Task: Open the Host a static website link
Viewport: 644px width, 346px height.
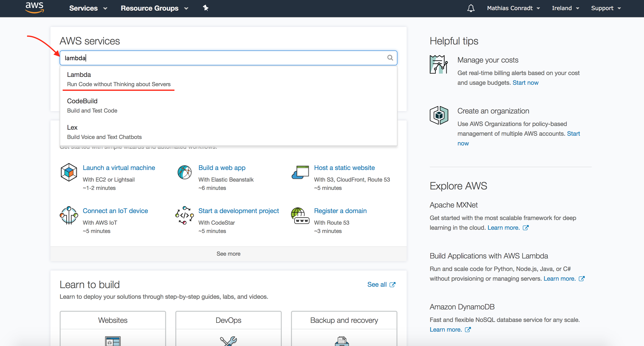Action: coord(344,168)
